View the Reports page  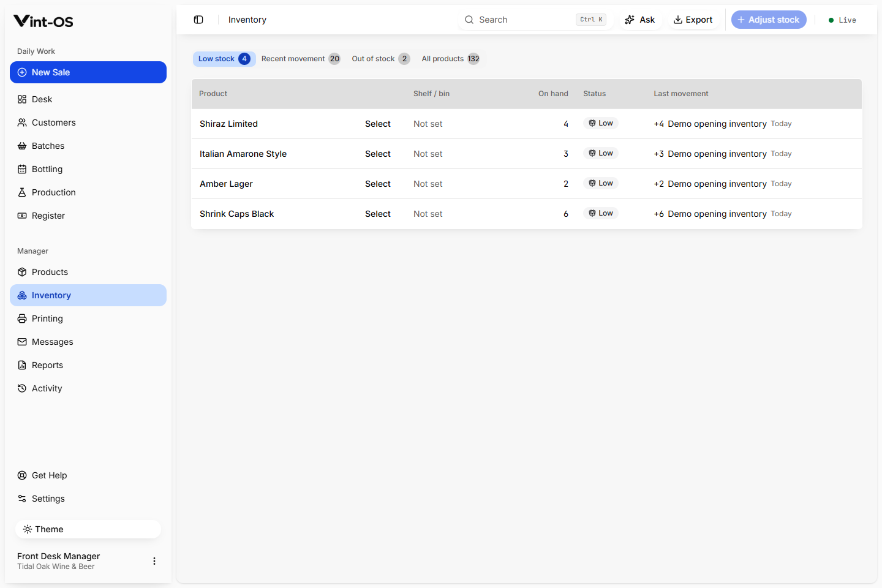(88, 365)
